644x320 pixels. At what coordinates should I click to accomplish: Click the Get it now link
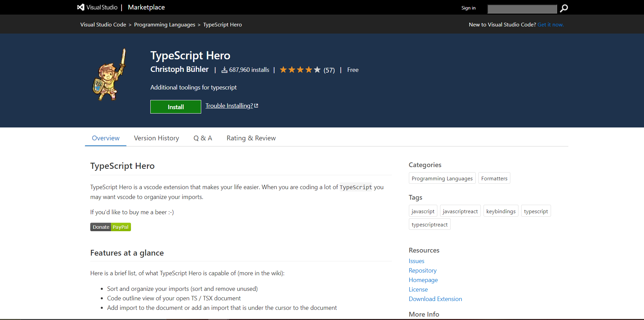point(551,25)
